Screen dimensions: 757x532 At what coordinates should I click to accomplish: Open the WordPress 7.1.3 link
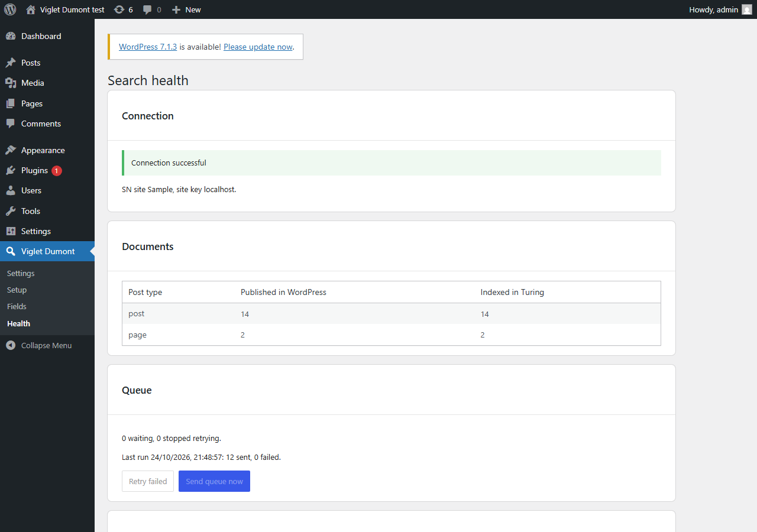(148, 47)
